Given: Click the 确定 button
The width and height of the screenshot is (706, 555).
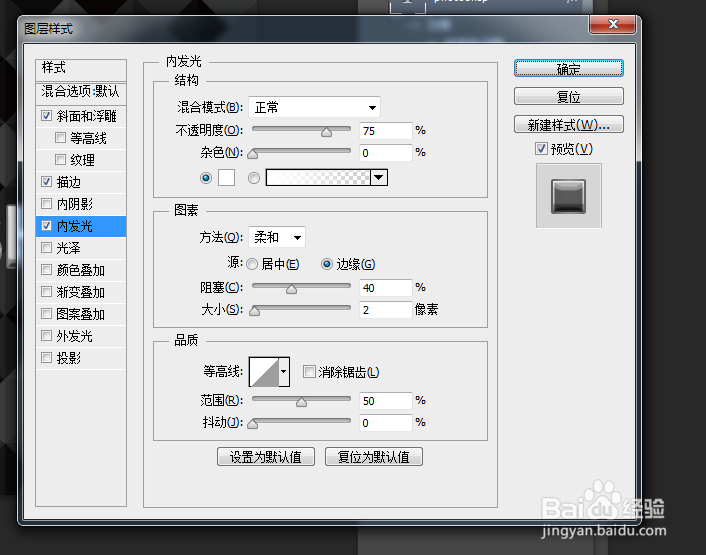Looking at the screenshot, I should pyautogui.click(x=569, y=68).
